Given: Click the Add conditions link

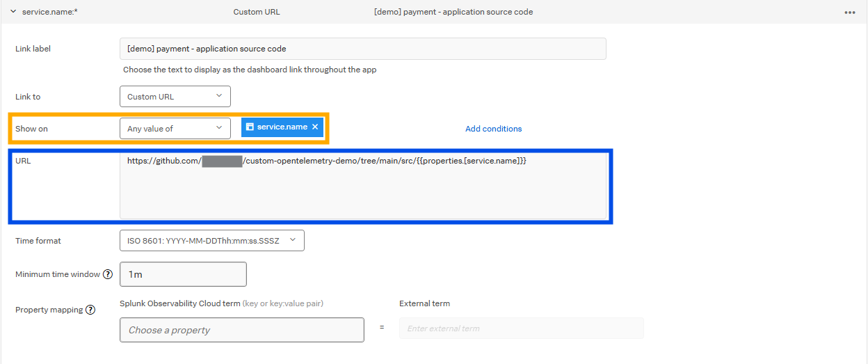Looking at the screenshot, I should point(494,129).
